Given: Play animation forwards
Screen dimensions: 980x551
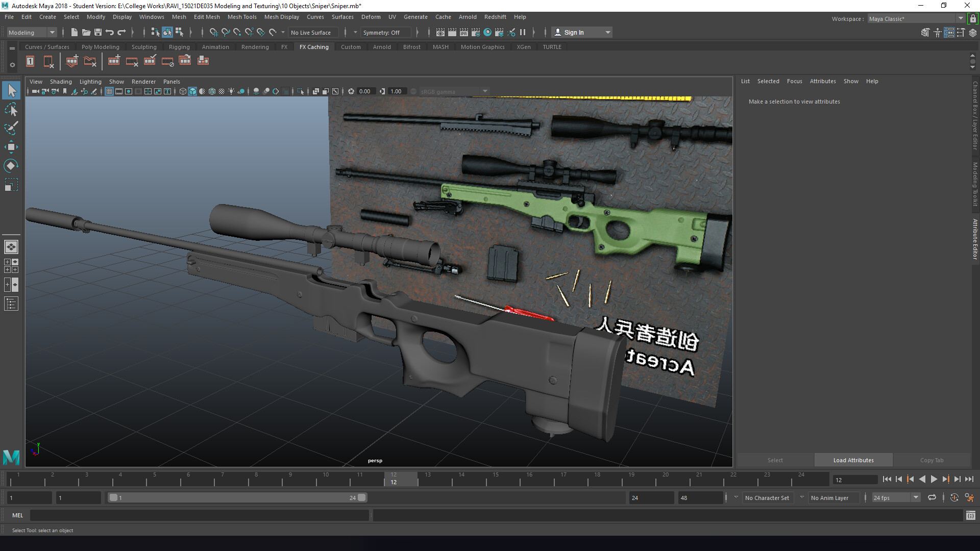Looking at the screenshot, I should point(934,479).
